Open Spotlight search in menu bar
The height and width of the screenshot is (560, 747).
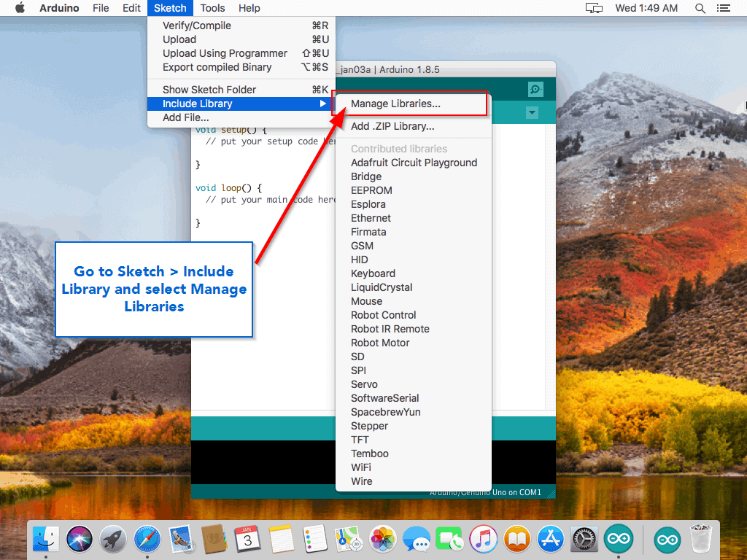pos(700,8)
